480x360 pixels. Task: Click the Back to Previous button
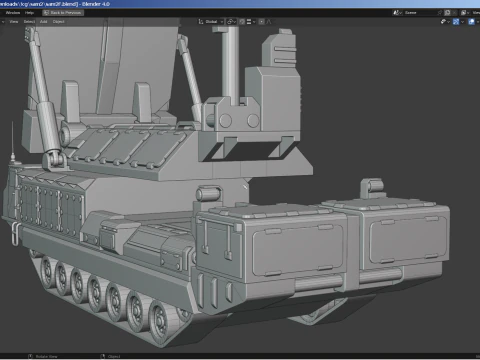click(63, 13)
